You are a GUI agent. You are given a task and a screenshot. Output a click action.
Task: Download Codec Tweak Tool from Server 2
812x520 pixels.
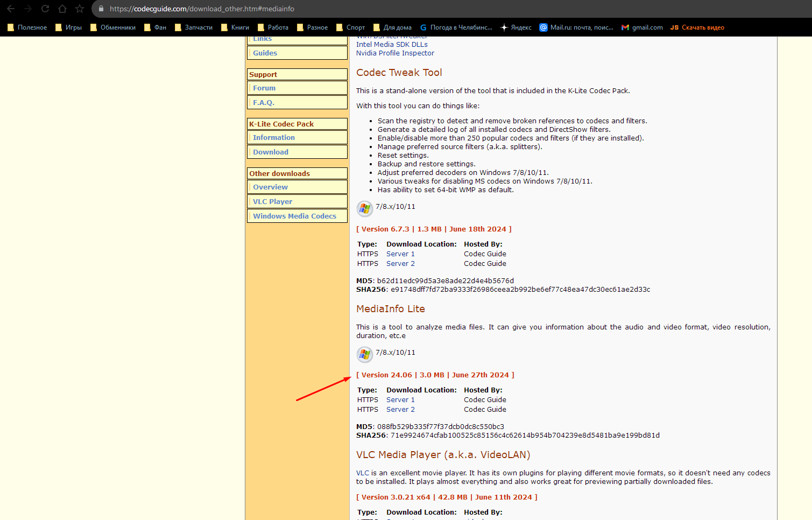pyautogui.click(x=400, y=263)
